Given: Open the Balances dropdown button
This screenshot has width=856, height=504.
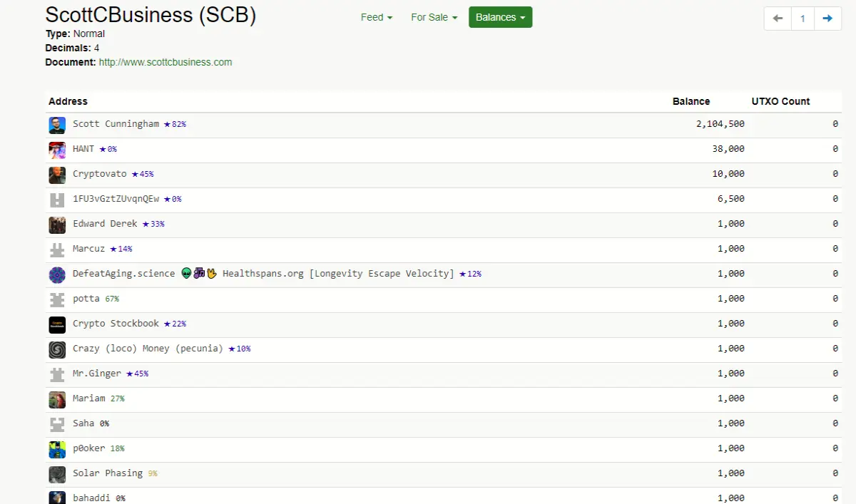Looking at the screenshot, I should (500, 17).
